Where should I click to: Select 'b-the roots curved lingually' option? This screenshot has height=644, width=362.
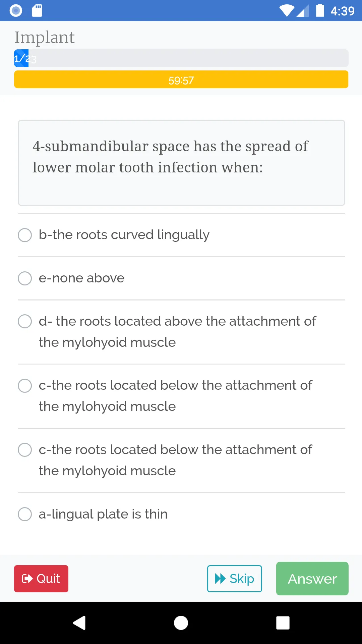point(181,235)
